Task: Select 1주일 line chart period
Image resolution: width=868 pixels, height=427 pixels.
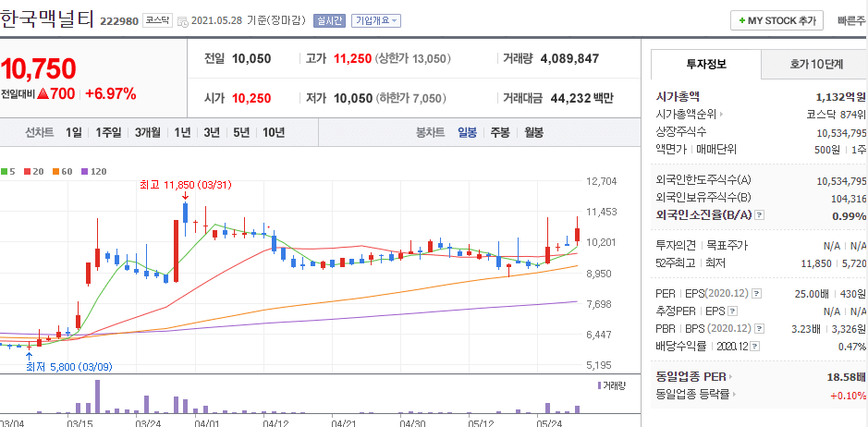Action: (108, 133)
